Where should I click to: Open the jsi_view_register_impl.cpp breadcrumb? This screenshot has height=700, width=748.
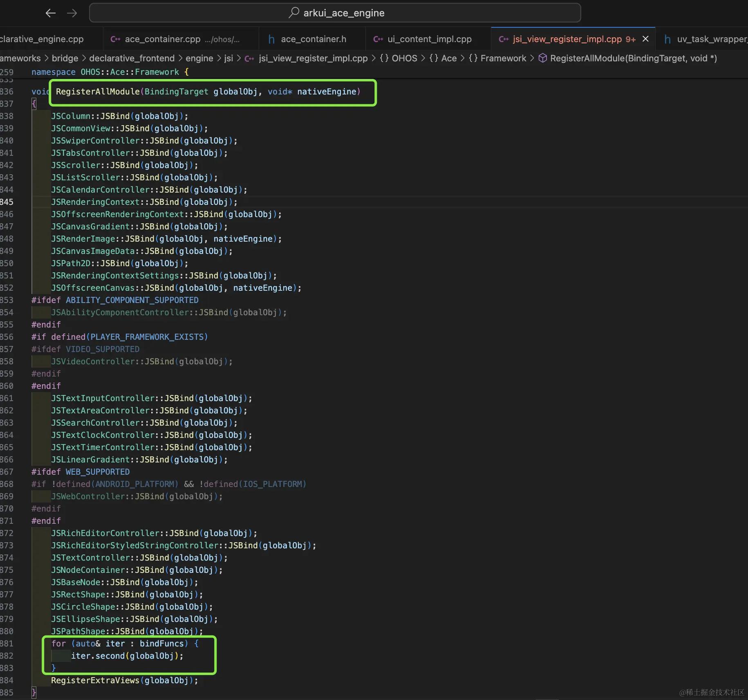tap(313, 58)
